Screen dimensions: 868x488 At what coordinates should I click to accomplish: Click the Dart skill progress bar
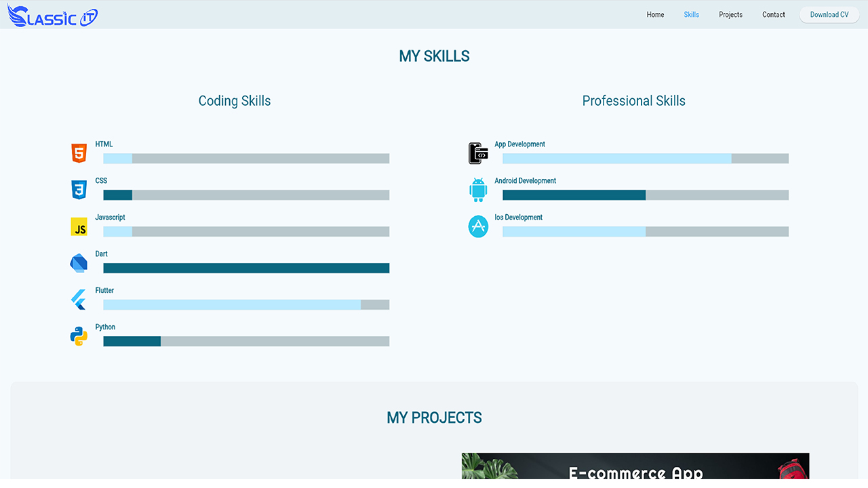click(x=246, y=268)
